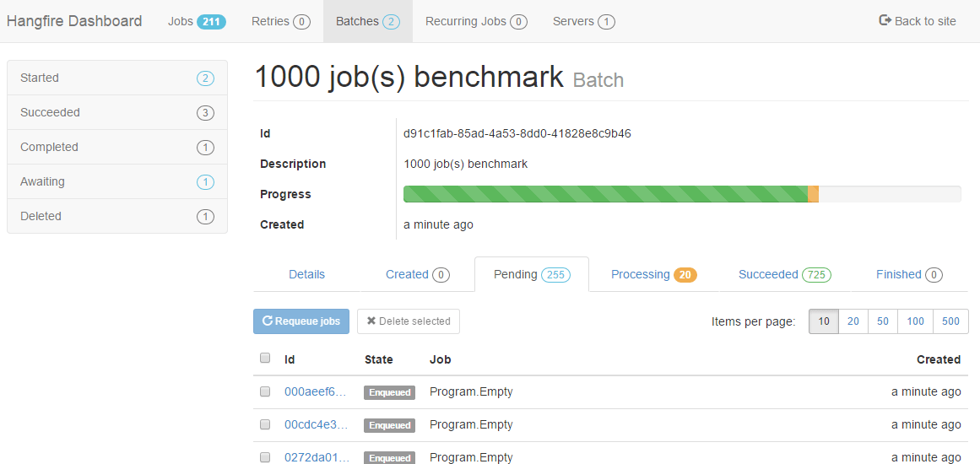Open job link 00cdc4e3
Screen dimensions: 980x464
pos(316,424)
